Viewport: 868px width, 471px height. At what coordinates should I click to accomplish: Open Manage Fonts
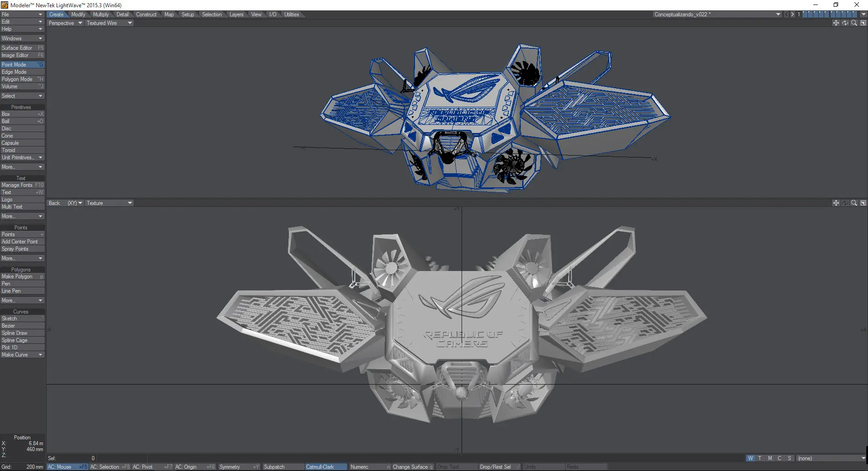click(x=22, y=185)
